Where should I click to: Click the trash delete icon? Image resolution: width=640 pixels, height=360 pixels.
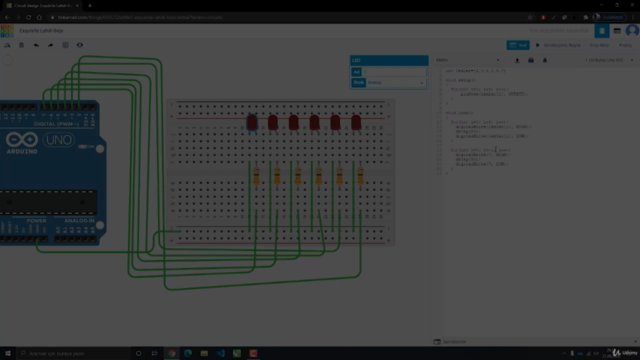(x=22, y=45)
